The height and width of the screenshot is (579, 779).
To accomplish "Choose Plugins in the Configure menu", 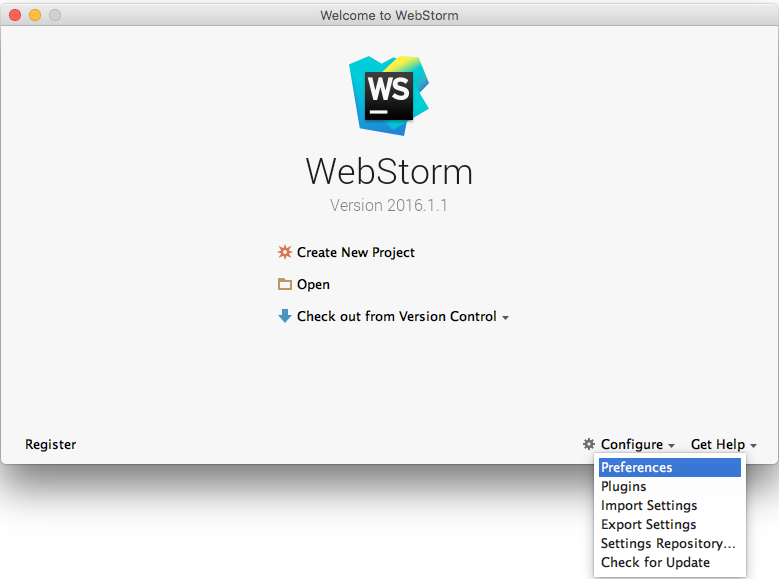I will click(x=624, y=486).
